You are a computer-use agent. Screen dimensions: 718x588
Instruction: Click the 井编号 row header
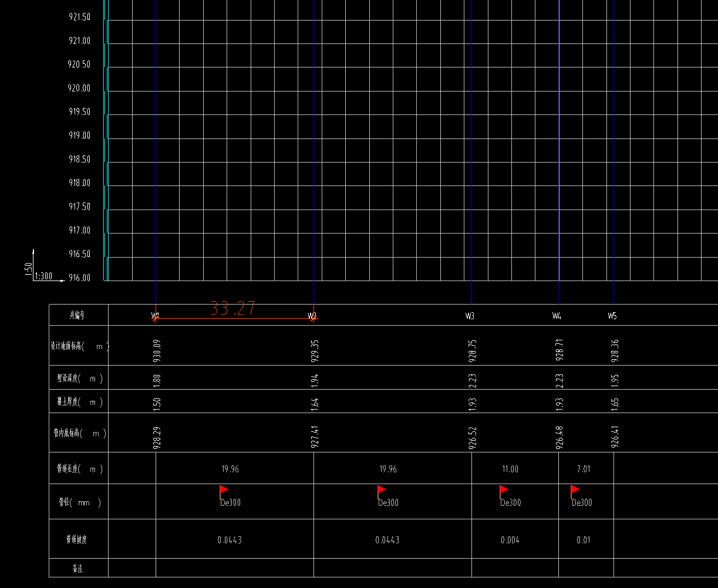[77, 316]
